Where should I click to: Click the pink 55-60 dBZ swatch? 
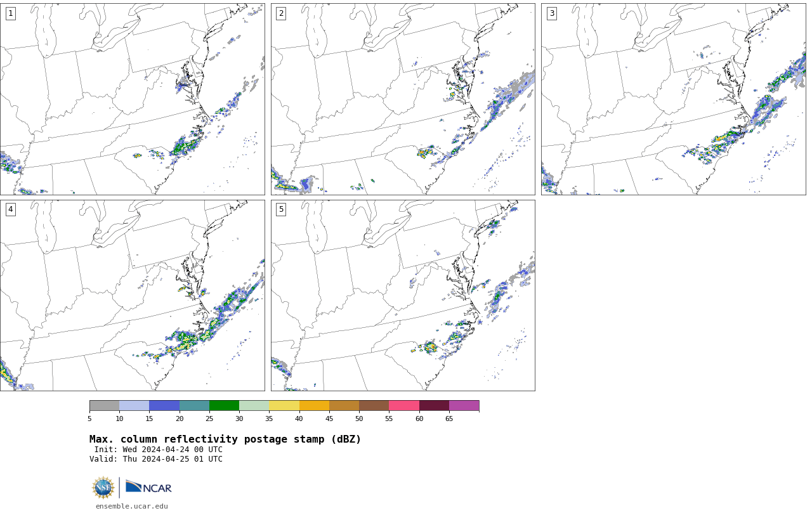(x=404, y=406)
